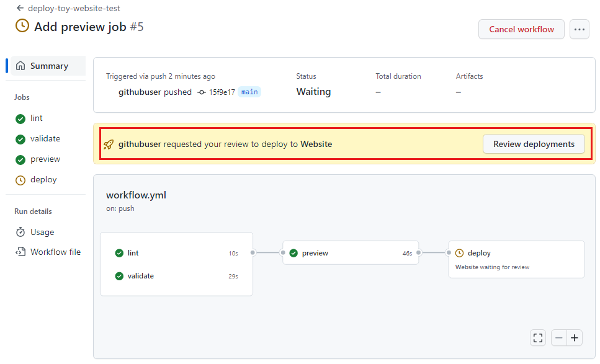
Task: Open the validate job in the sidebar
Action: [45, 138]
